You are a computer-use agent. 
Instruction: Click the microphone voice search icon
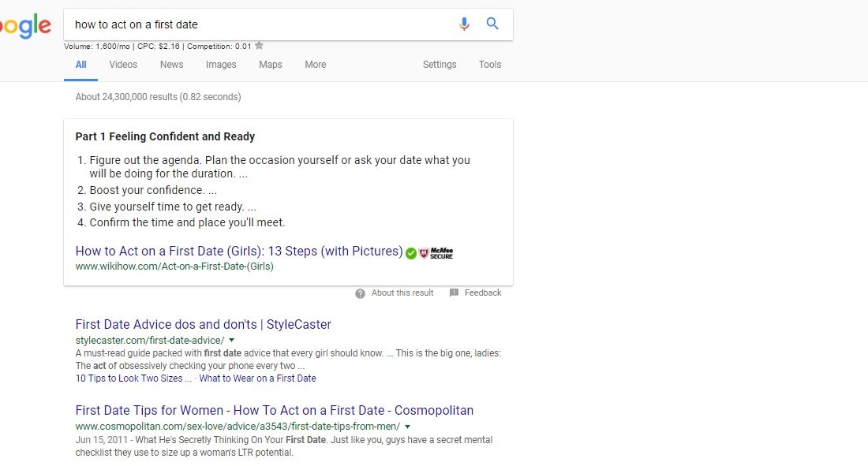464,24
